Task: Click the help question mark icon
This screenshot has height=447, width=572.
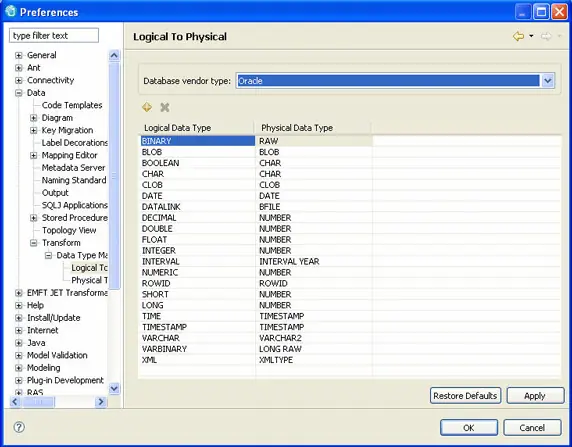Action: [x=19, y=427]
